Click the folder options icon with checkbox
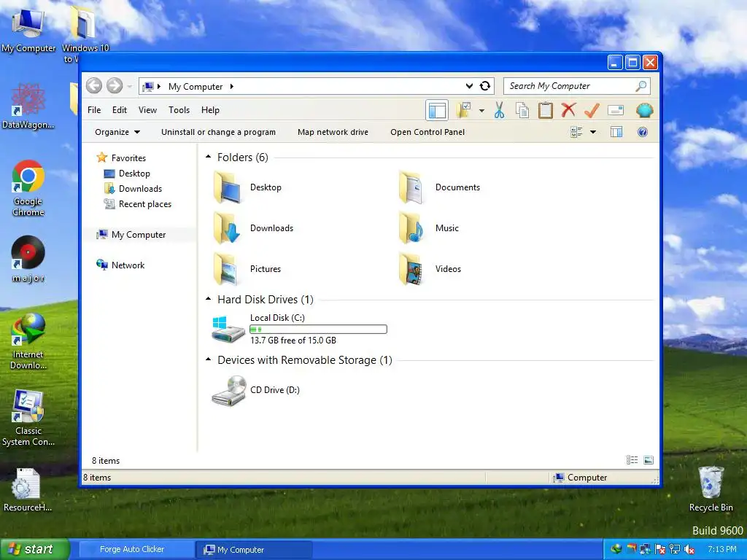The height and width of the screenshot is (560, 747). point(463,111)
